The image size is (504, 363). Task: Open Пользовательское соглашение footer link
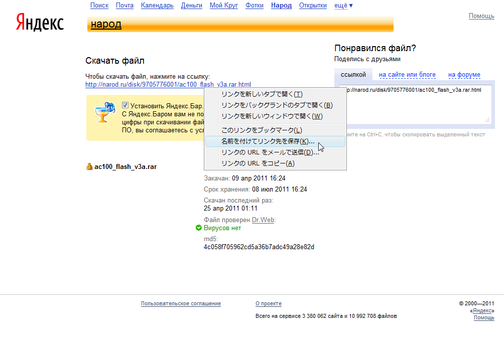(x=181, y=303)
